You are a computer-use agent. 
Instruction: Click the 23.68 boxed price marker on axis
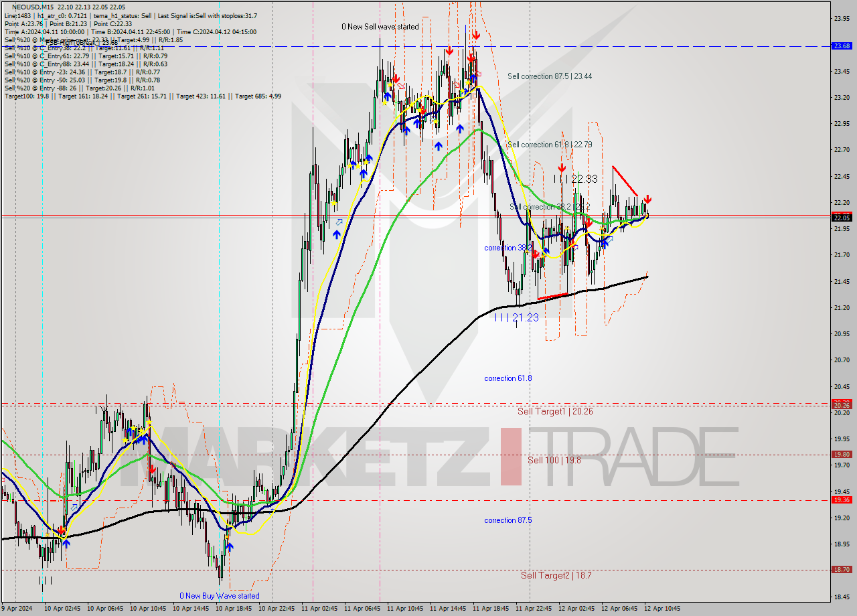pyautogui.click(x=842, y=46)
